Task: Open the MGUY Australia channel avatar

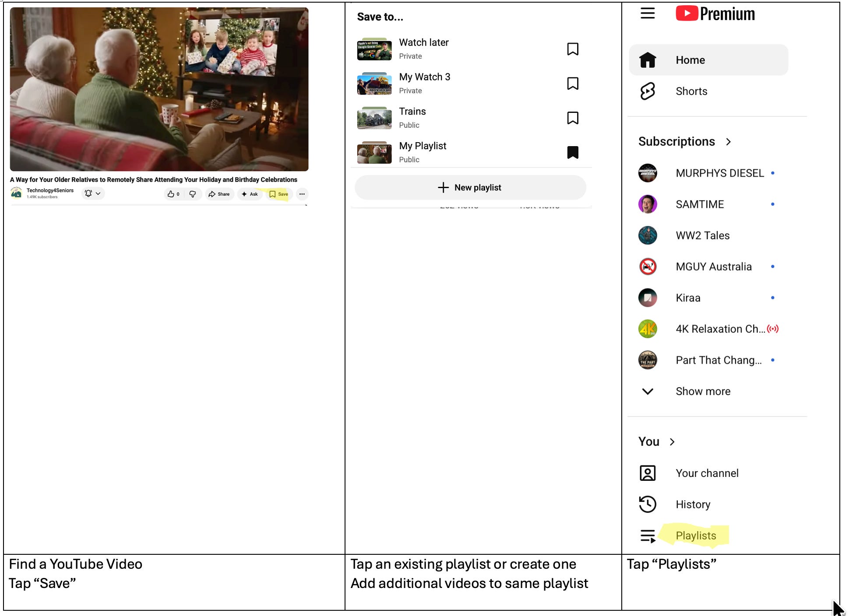Action: click(648, 266)
